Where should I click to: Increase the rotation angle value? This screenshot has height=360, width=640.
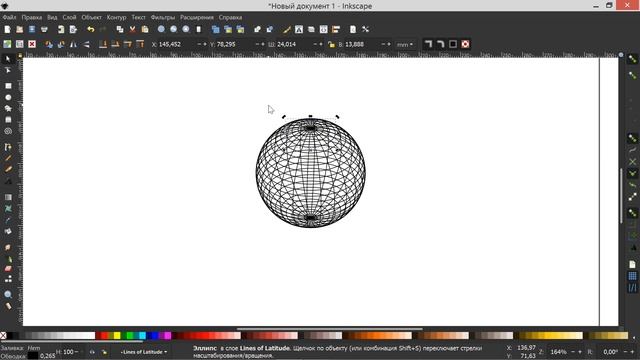pos(632,352)
